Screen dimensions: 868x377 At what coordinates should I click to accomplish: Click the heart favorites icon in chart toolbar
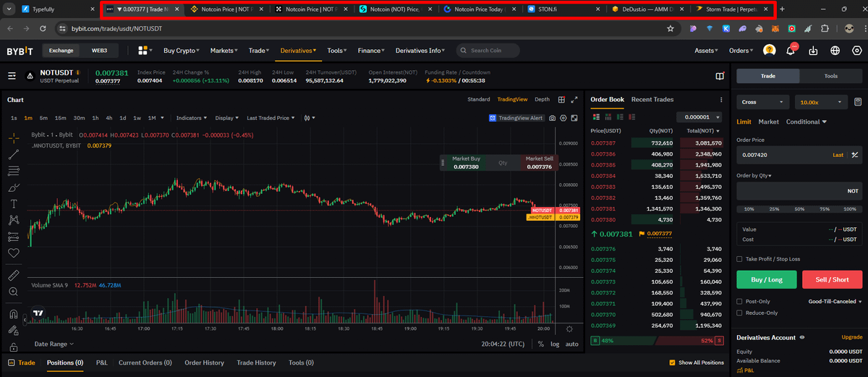[x=14, y=253]
